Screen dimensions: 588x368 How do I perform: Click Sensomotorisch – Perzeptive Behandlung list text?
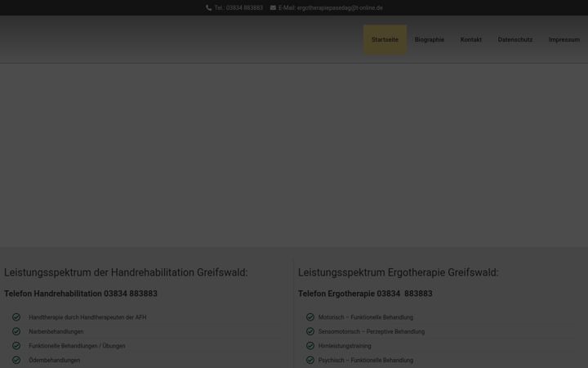tap(372, 331)
